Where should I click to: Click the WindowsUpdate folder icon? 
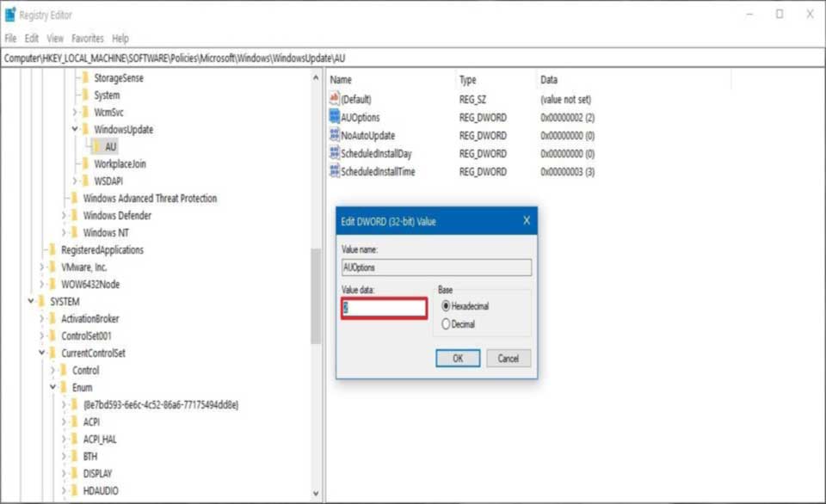85,129
